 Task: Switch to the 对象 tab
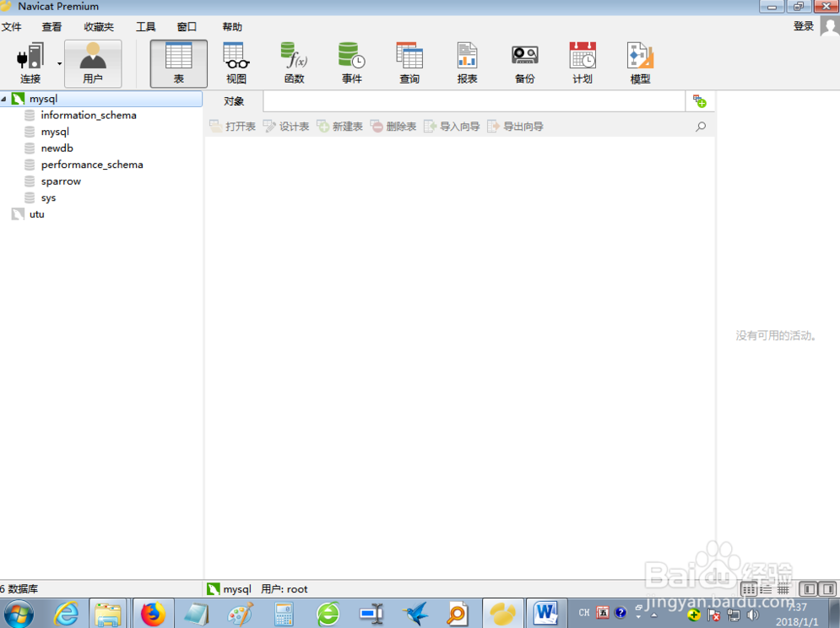[234, 101]
